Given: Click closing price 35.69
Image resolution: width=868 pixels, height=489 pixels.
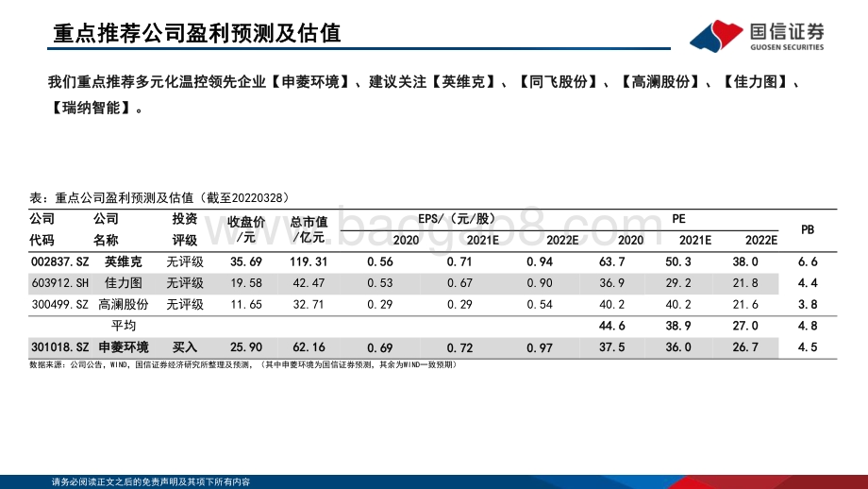Looking at the screenshot, I should [246, 261].
